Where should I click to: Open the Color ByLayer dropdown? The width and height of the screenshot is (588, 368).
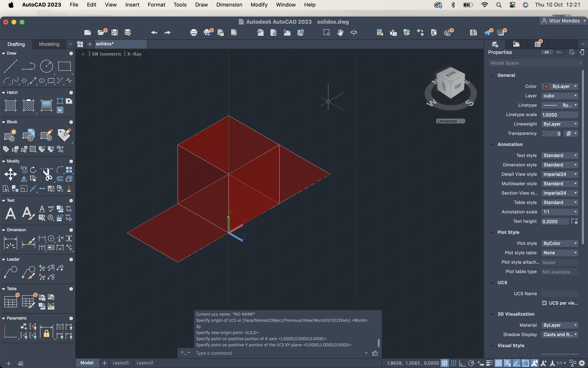[560, 86]
